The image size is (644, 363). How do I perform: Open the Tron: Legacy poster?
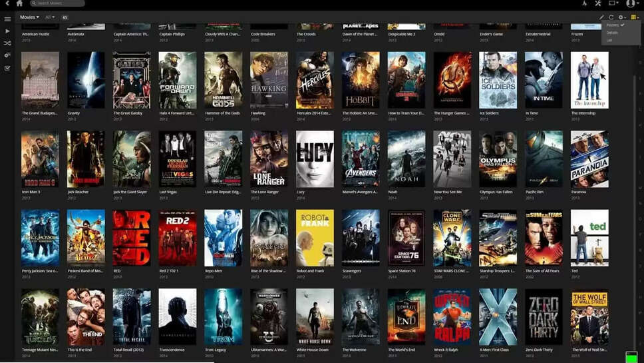click(224, 316)
